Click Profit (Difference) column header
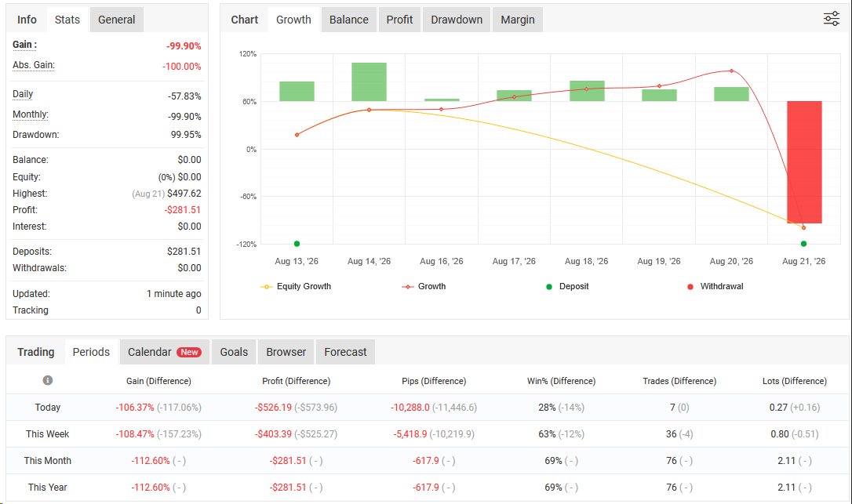 click(296, 381)
